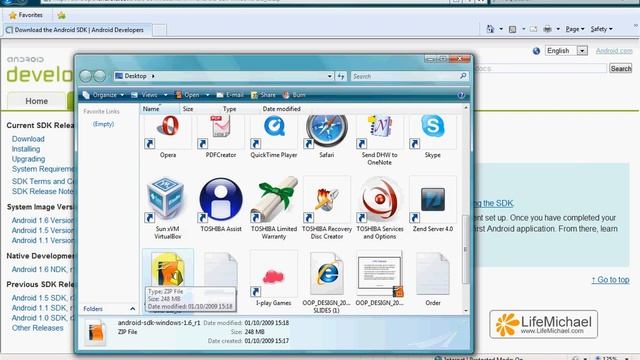640x360 pixels.
Task: Select the Skype shortcut icon
Action: 433,131
